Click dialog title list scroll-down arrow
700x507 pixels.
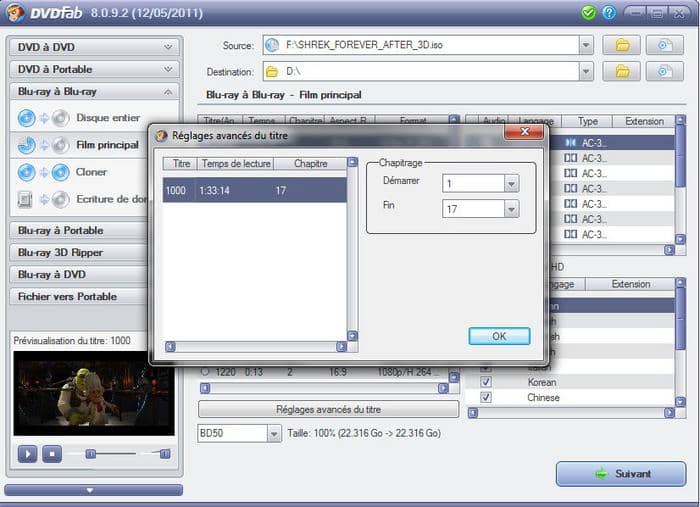pos(352,336)
